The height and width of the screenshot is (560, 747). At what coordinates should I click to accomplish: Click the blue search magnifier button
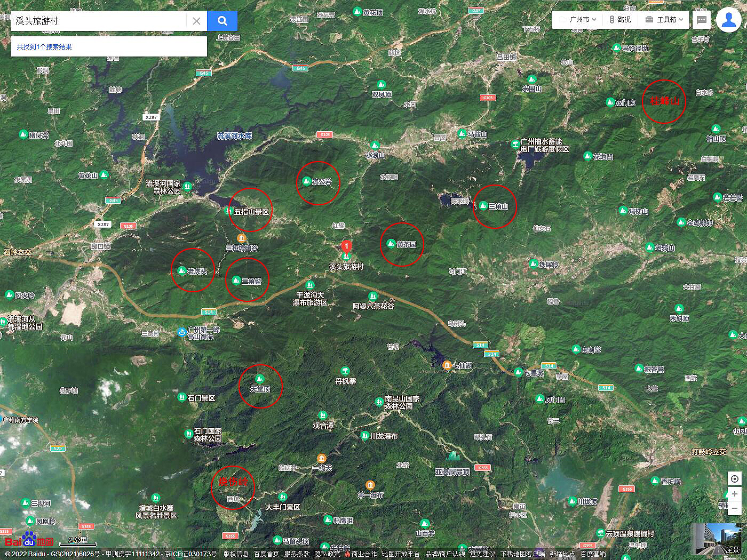click(x=222, y=21)
